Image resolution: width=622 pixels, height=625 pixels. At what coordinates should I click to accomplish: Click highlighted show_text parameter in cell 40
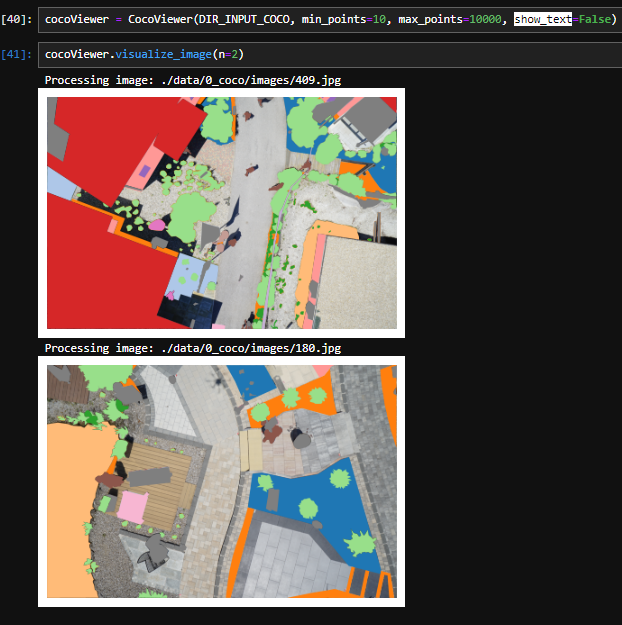(543, 19)
